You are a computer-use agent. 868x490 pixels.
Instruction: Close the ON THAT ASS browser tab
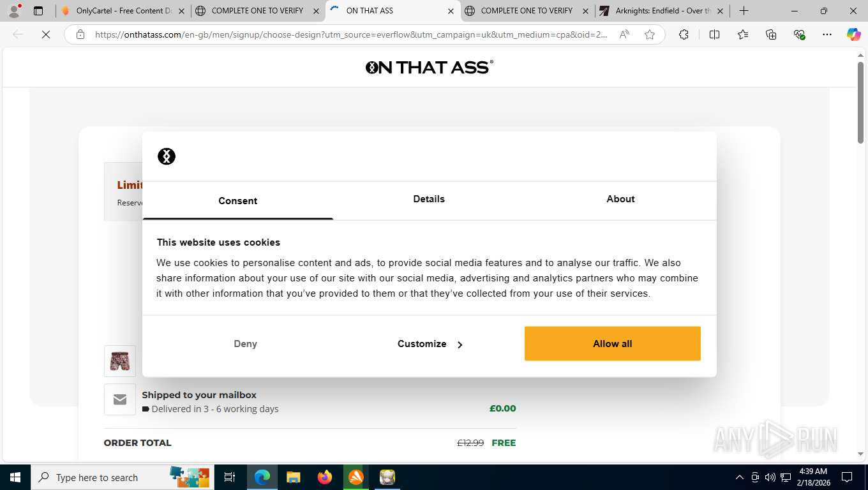click(x=451, y=11)
